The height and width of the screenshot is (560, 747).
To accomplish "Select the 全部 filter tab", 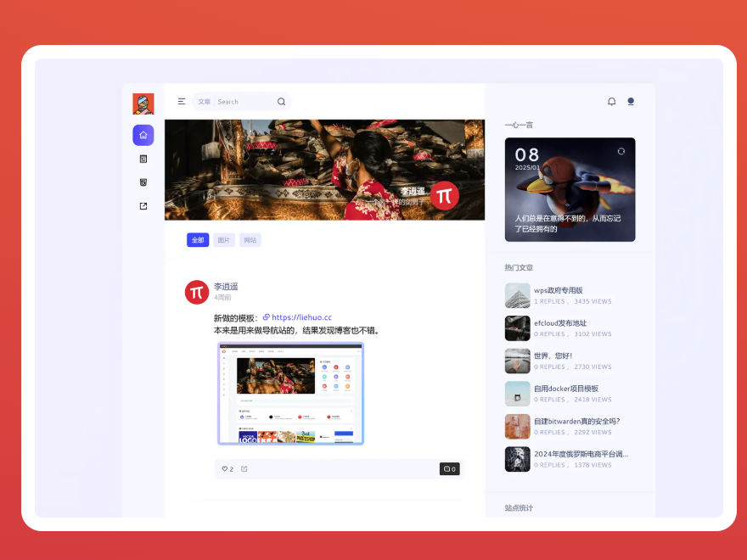I will coord(198,240).
